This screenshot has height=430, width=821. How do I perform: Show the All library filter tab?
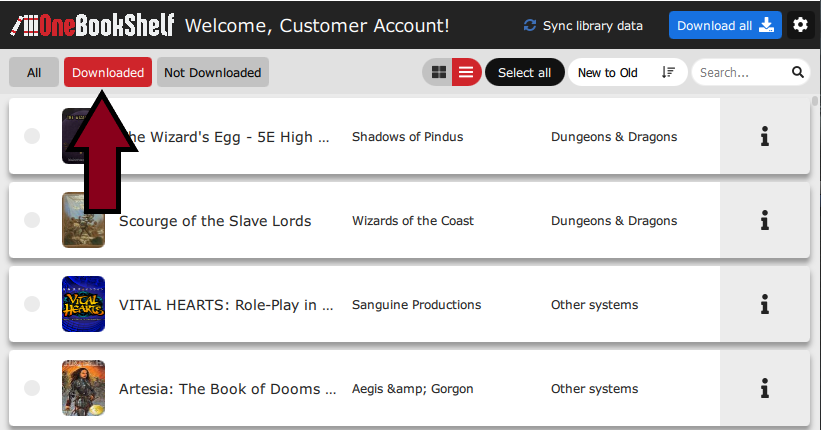[x=34, y=72]
